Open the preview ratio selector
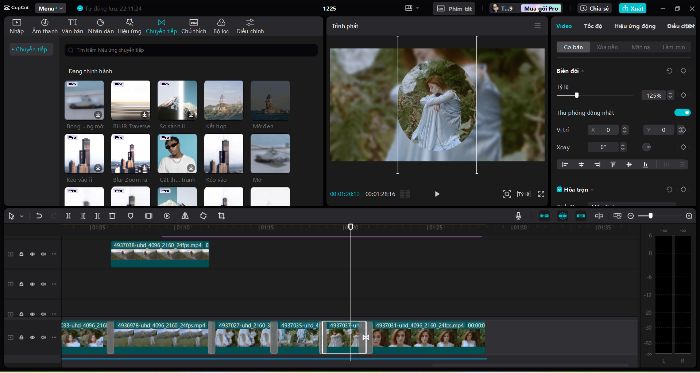Viewport: 700px width, 373px height. point(524,194)
